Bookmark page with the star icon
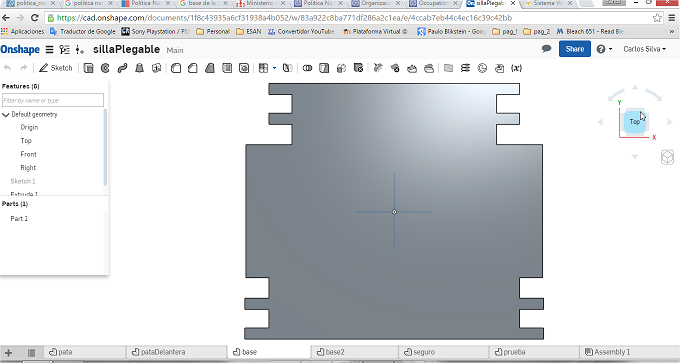The width and height of the screenshot is (680, 363). (657, 18)
